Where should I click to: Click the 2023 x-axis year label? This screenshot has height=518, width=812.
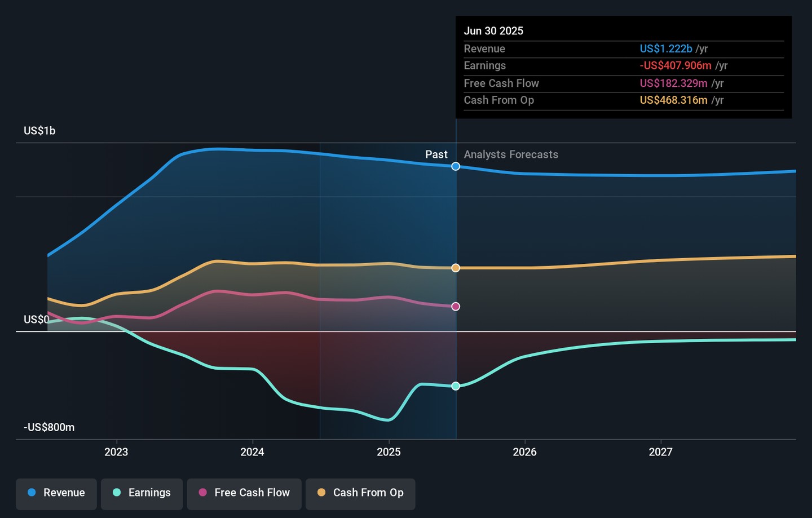click(x=116, y=452)
